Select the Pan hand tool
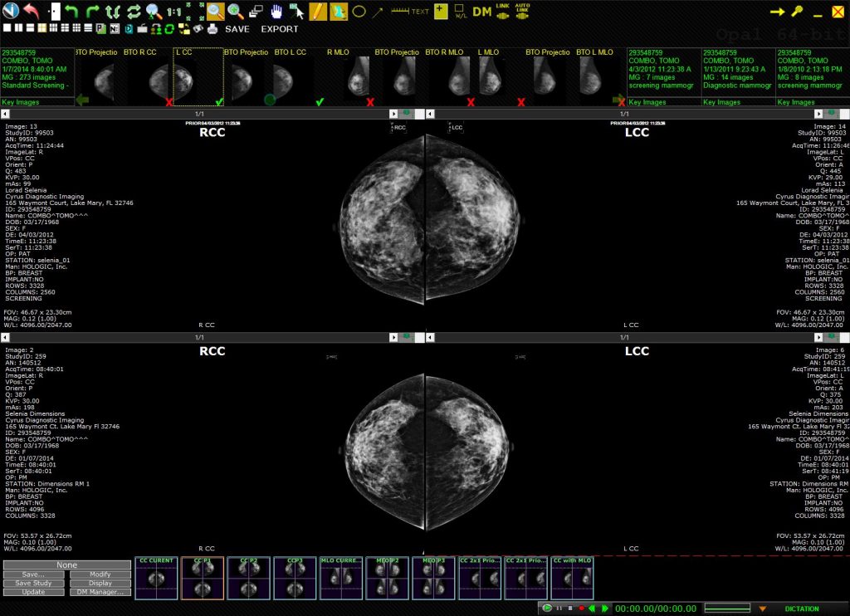 tap(278, 12)
